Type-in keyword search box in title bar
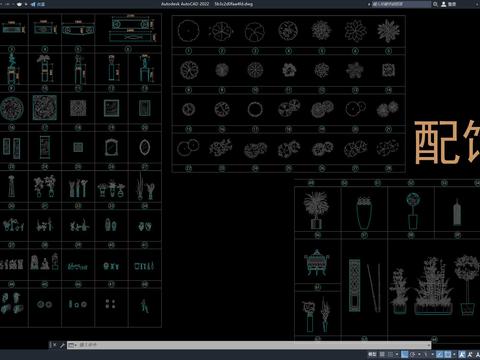Screen dimensions: 480x360 click(401, 4)
